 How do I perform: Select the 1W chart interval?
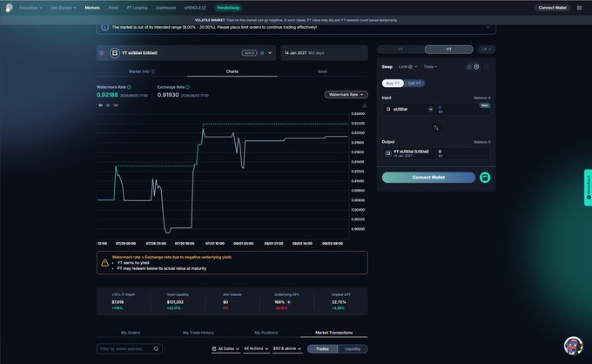[116, 105]
